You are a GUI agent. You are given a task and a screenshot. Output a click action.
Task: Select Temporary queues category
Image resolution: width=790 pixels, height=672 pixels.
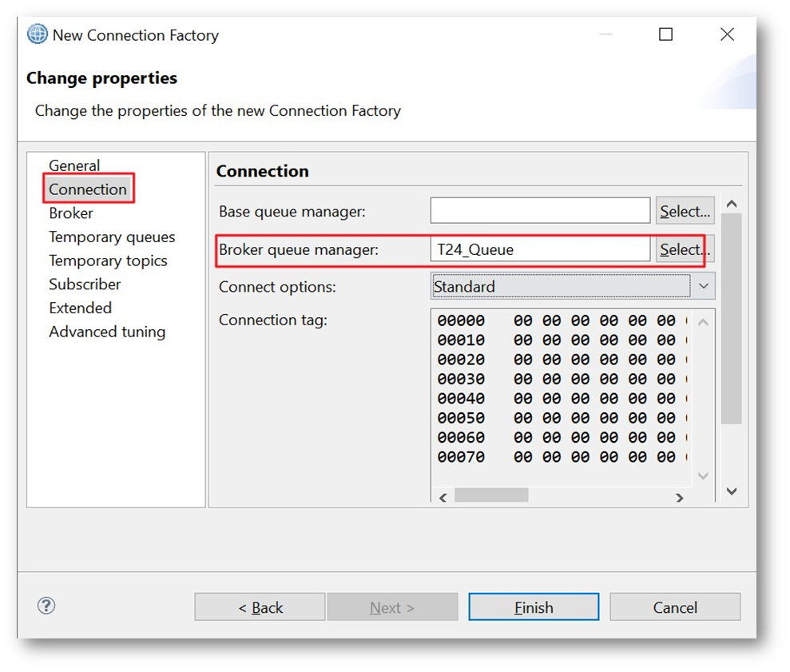tap(112, 237)
